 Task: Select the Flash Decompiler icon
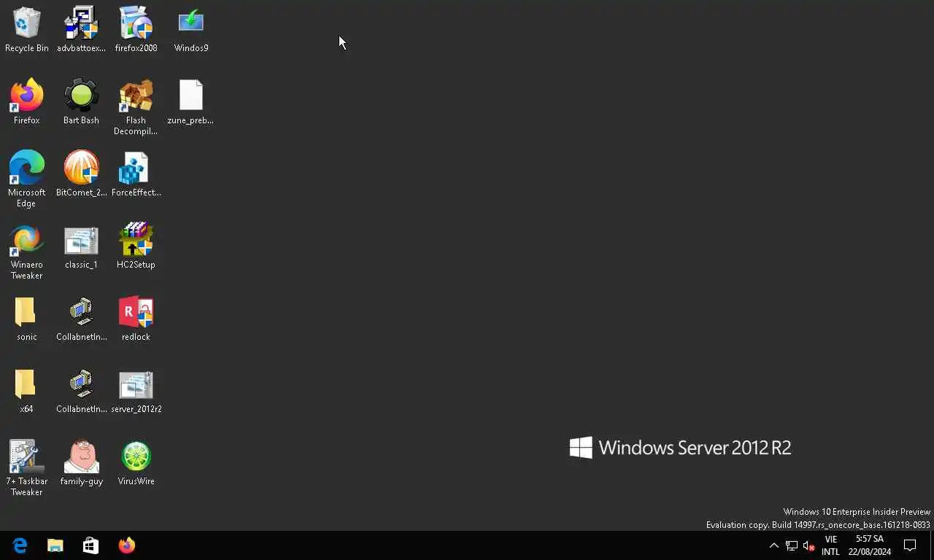136,107
